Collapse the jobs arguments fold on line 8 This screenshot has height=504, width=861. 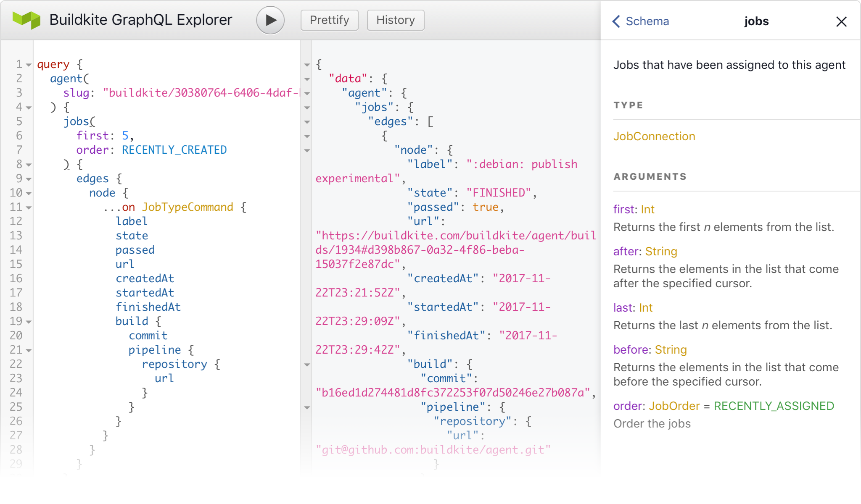point(28,165)
